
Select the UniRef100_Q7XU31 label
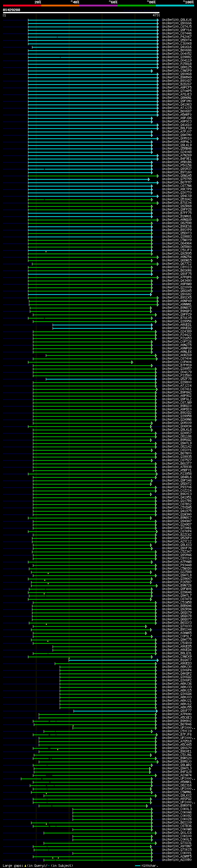177,843
